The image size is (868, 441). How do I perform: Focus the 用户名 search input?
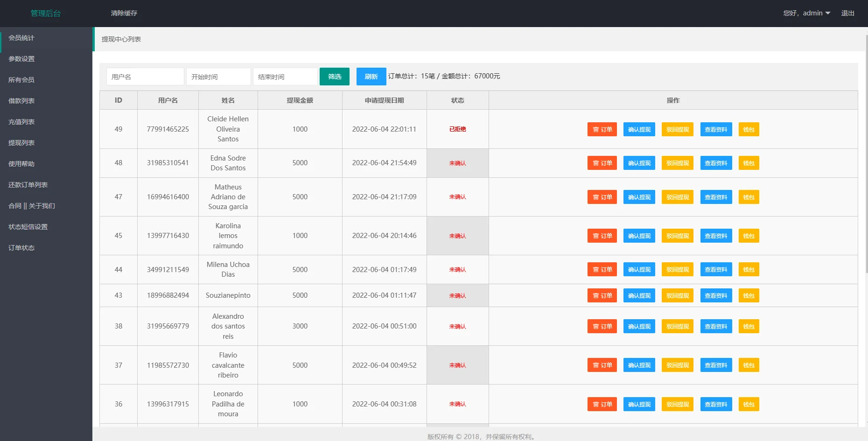145,77
